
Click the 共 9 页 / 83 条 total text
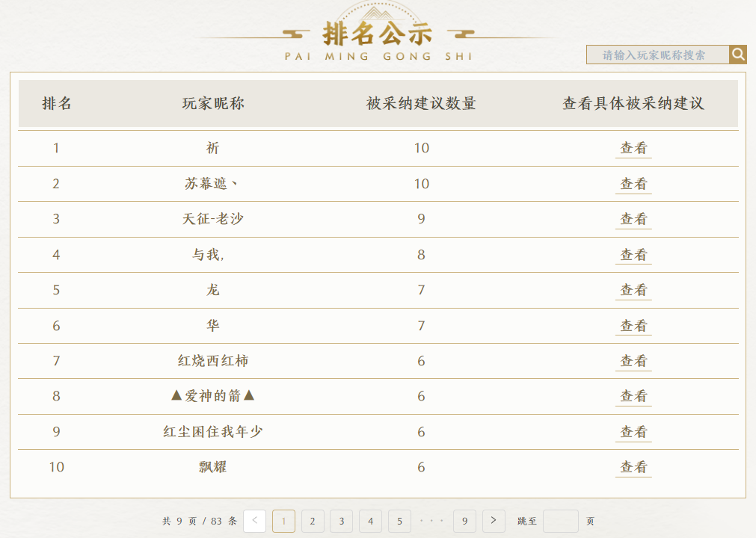click(200, 521)
